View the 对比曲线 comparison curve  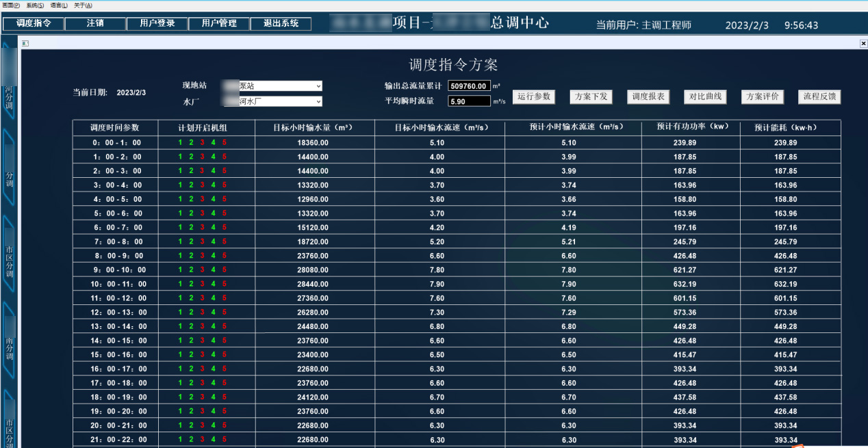pos(705,96)
